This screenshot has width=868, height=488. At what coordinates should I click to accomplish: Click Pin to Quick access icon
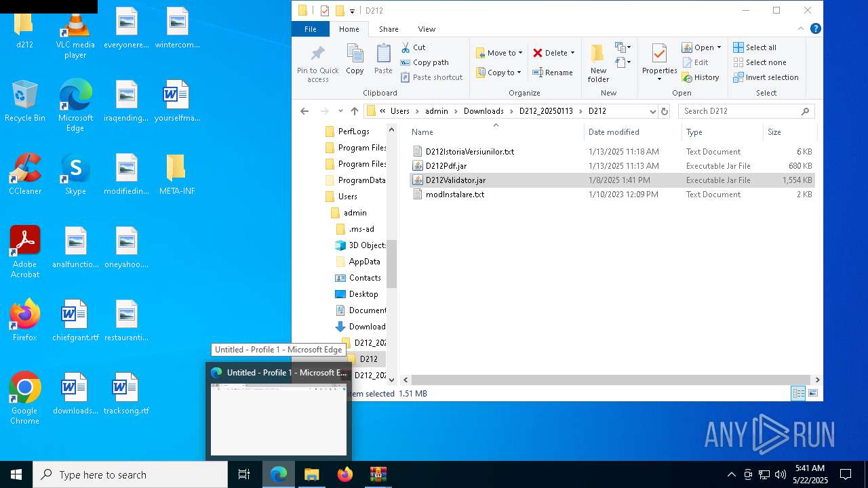pos(317,64)
